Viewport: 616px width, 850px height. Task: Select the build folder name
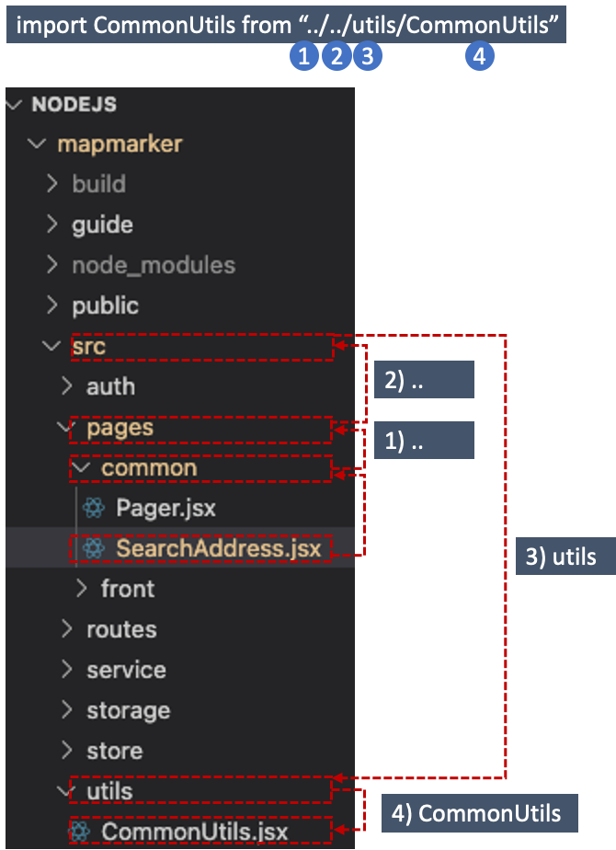[x=99, y=184]
